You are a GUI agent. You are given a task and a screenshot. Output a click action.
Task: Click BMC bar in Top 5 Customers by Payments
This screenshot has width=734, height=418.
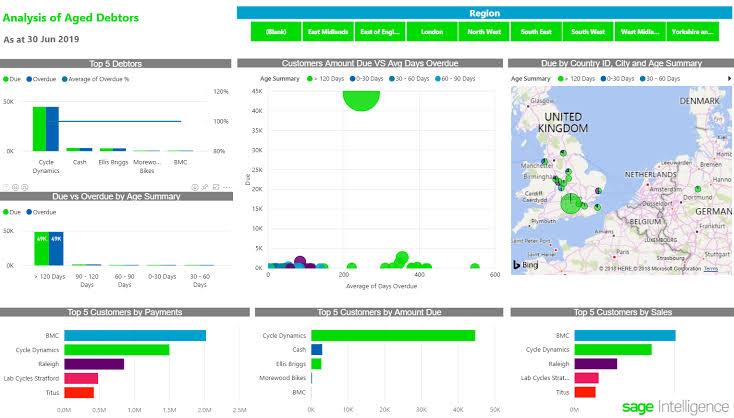(x=135, y=336)
